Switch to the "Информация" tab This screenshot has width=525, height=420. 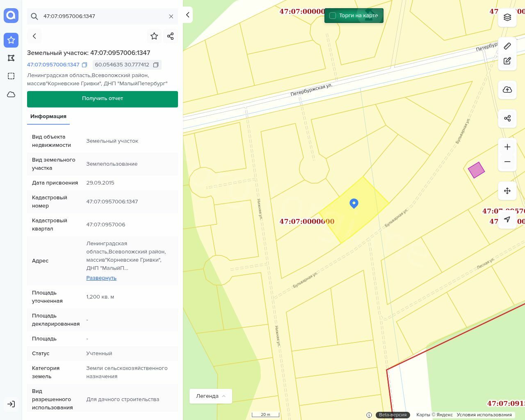pyautogui.click(x=48, y=116)
